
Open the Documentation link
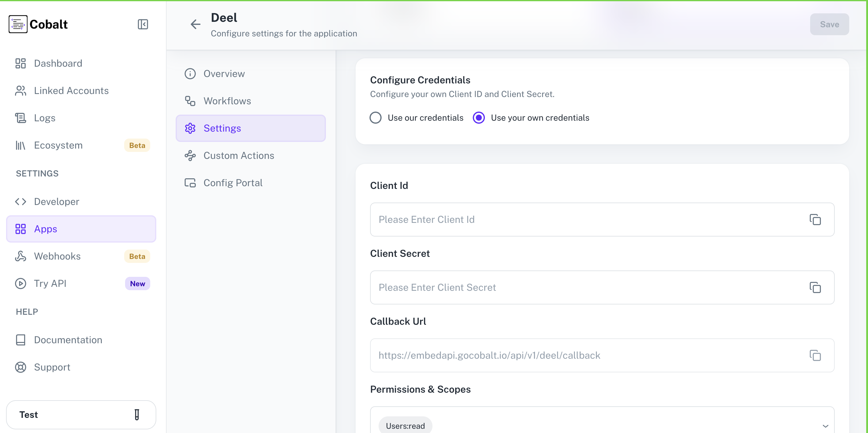click(x=68, y=340)
